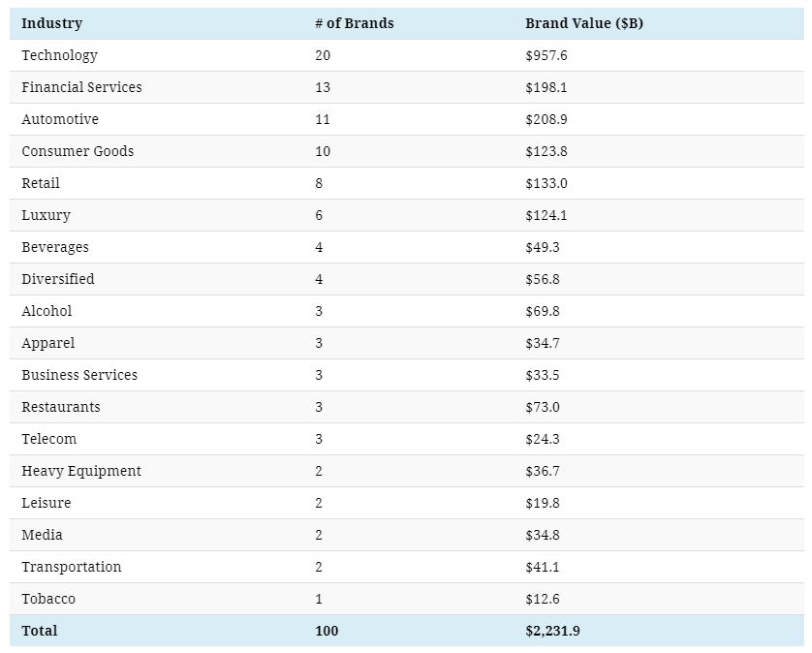Viewport: 812px width, 653px height.
Task: Select the Automotive industry cell
Action: (x=60, y=119)
